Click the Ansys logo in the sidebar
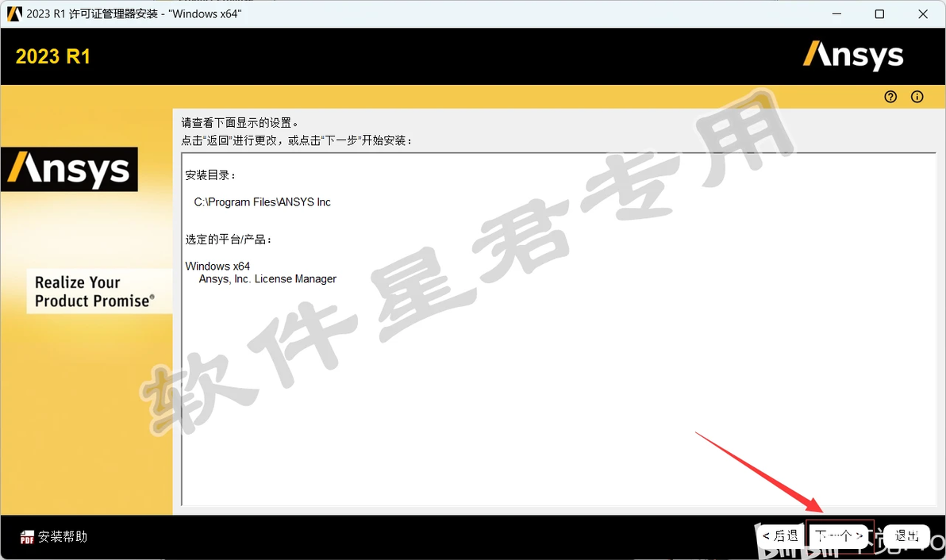The height and width of the screenshot is (560, 946). pyautogui.click(x=69, y=170)
